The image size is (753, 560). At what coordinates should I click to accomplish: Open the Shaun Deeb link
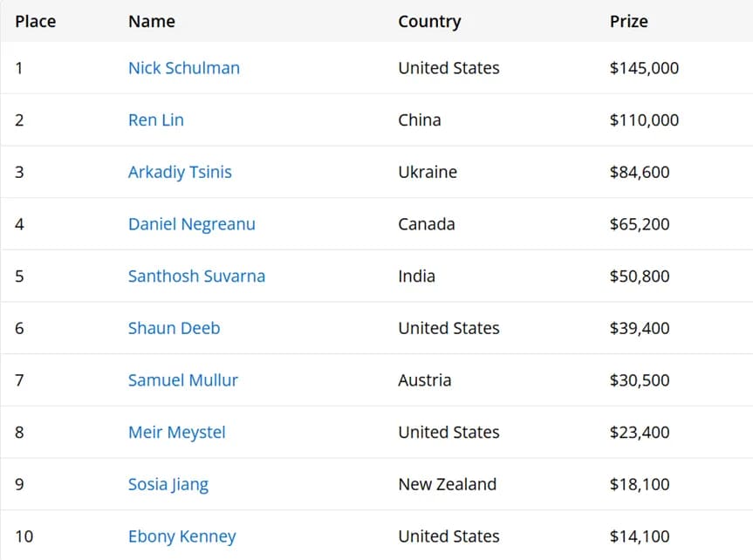click(174, 328)
